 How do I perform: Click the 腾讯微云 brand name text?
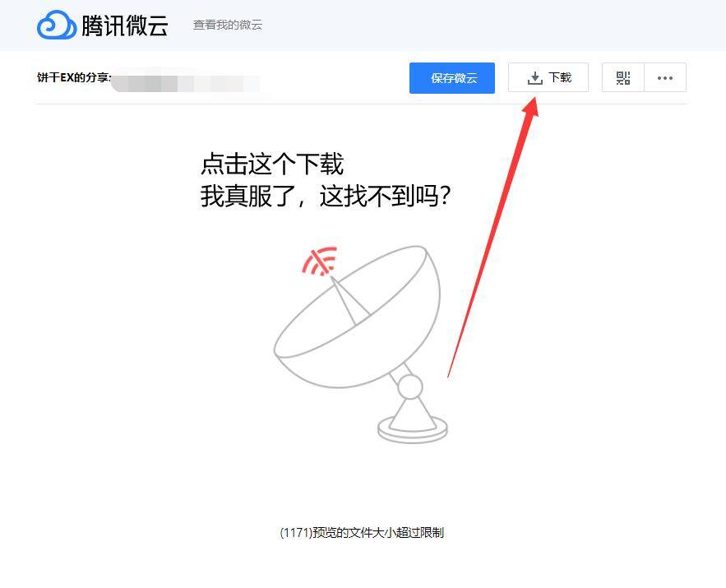[x=124, y=25]
